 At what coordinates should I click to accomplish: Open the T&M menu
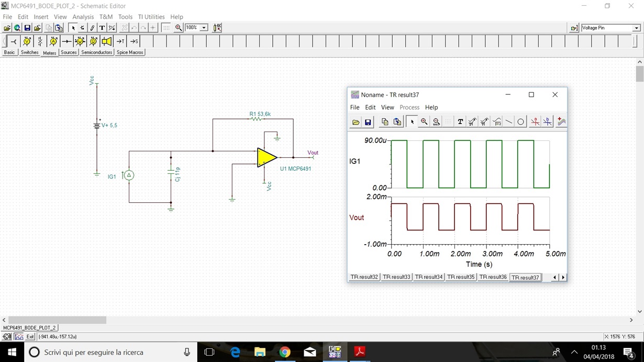pos(106,17)
